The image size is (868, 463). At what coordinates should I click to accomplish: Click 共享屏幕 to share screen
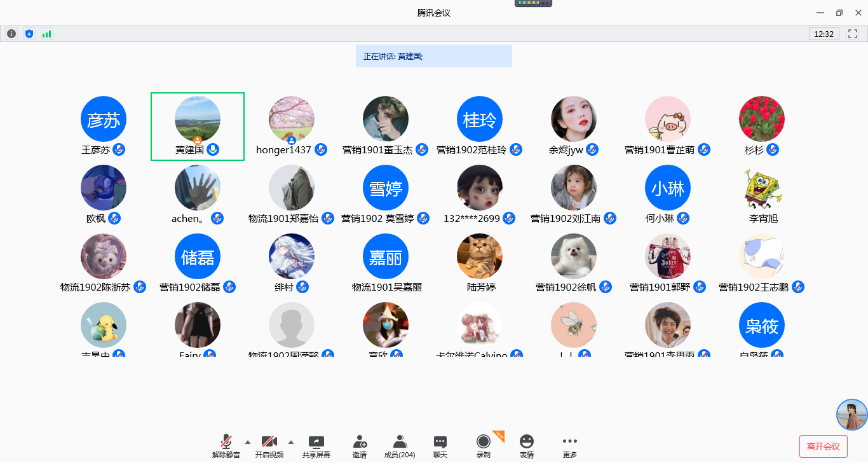(316, 446)
